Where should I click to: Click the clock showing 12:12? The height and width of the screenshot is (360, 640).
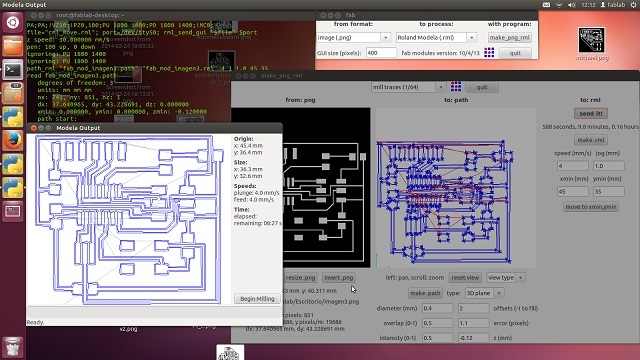[588, 4]
